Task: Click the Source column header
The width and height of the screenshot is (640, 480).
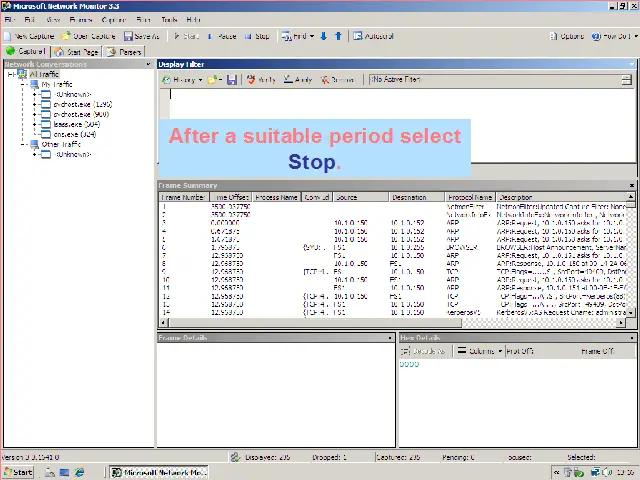Action: (x=360, y=197)
